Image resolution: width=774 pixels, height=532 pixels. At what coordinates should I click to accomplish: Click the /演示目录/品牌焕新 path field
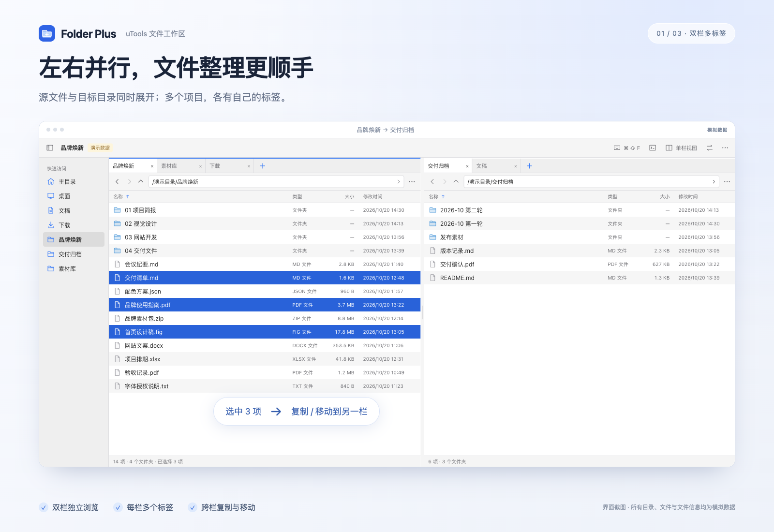(x=276, y=182)
